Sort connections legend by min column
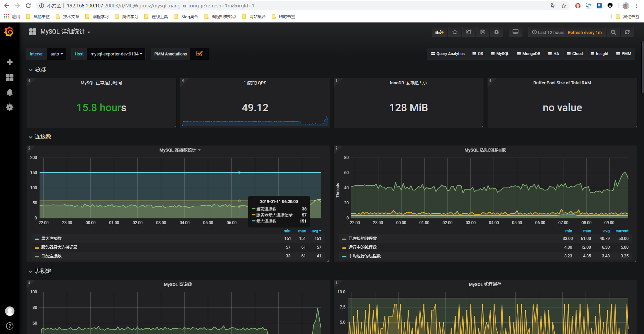Image resolution: width=644 pixels, height=334 pixels. (287, 231)
